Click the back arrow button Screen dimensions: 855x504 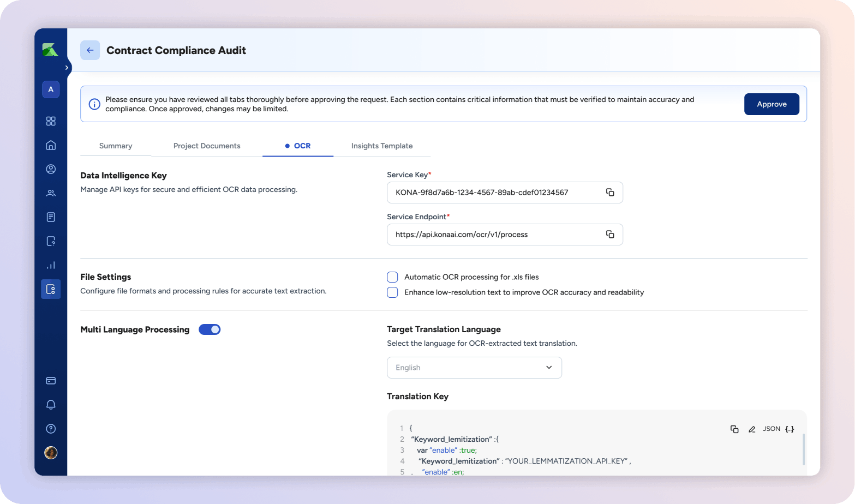(x=90, y=50)
